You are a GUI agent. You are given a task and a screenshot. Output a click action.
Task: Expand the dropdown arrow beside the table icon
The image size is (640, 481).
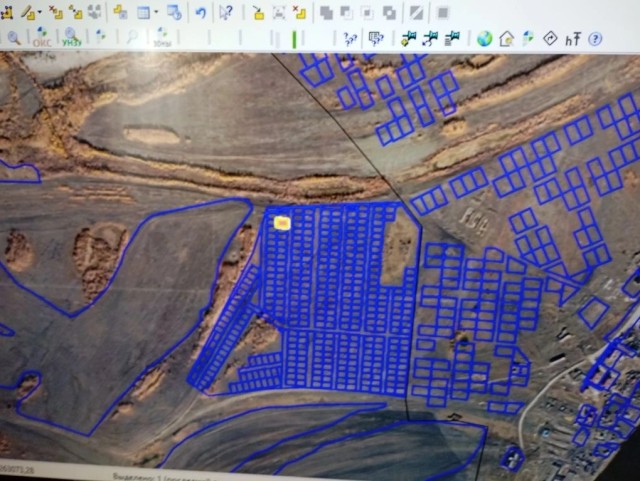tap(156, 14)
